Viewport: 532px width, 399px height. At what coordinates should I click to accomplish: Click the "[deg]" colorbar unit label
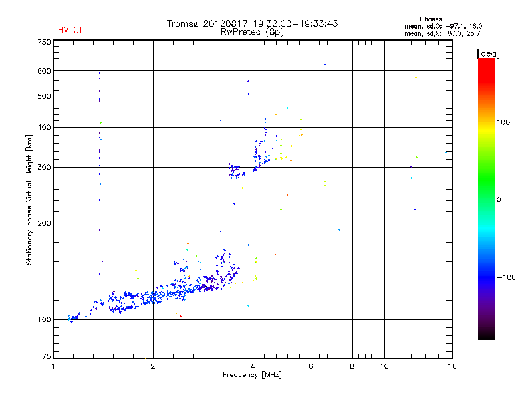pos(488,53)
